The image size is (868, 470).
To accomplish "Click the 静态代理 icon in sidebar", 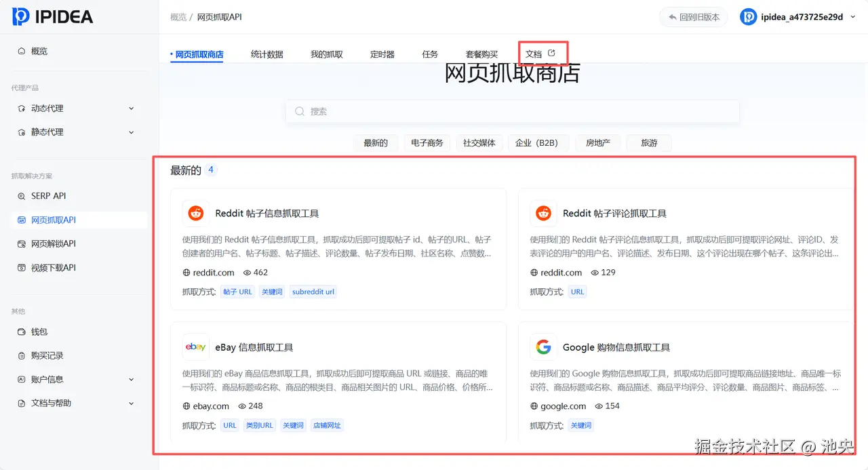I will click(x=22, y=132).
